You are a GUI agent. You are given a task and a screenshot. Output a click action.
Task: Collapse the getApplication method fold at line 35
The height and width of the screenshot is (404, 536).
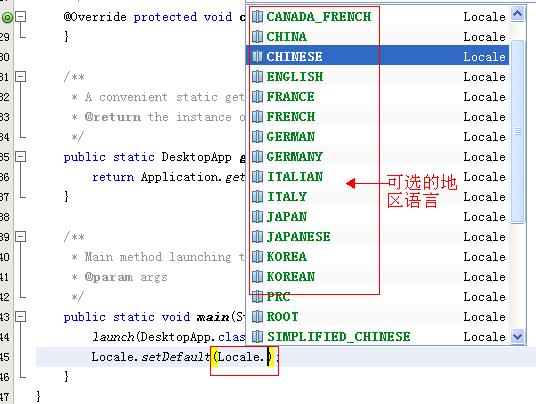[x=21, y=157]
